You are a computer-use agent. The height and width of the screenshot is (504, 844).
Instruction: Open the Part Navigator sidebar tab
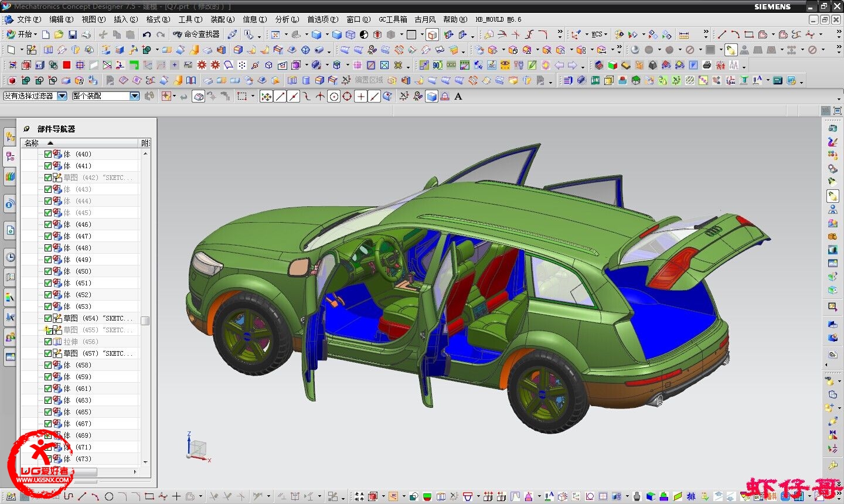[10, 156]
